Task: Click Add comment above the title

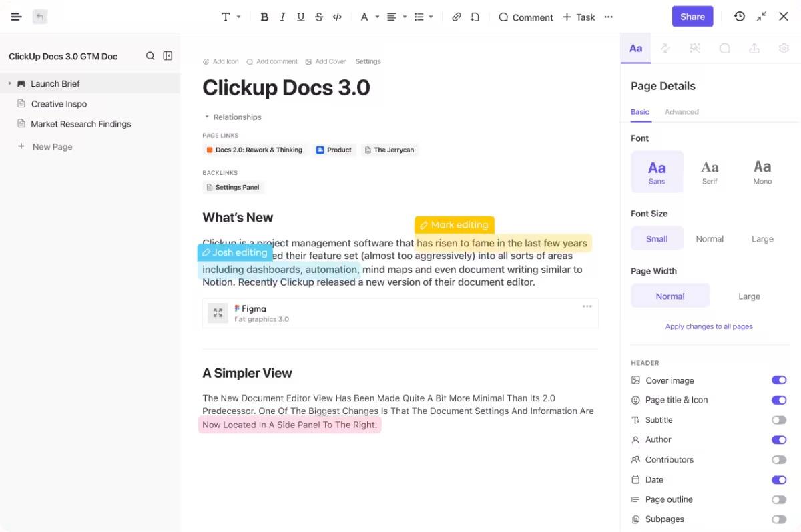Action: [x=272, y=61]
